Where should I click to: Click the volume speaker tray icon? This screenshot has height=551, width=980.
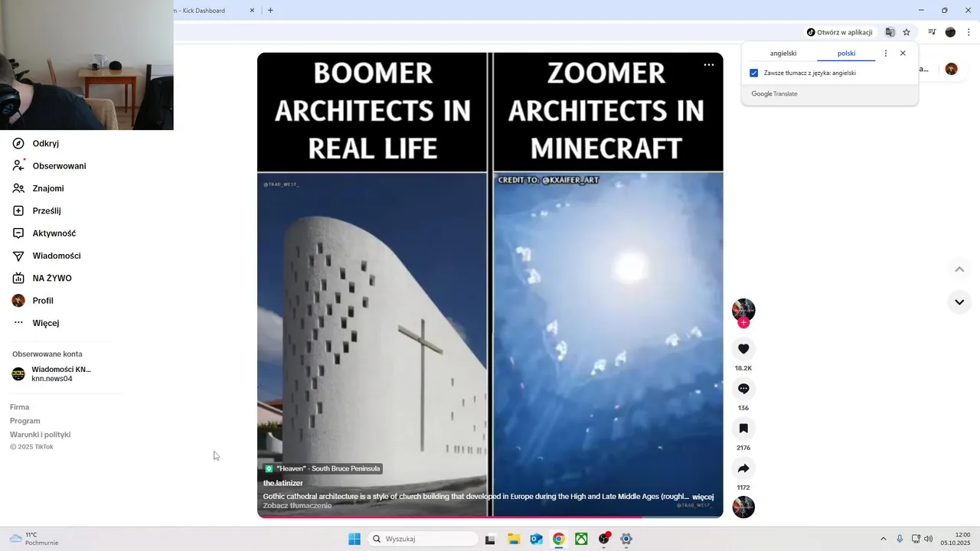point(929,539)
